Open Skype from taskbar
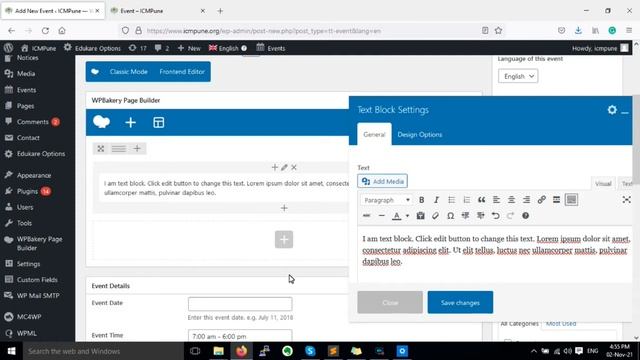 click(x=310, y=351)
